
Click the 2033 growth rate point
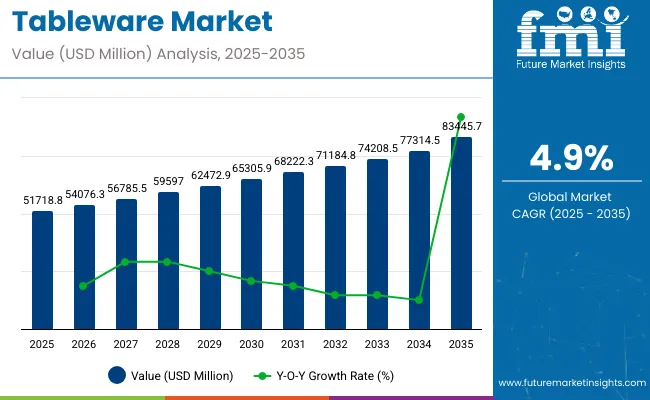(x=377, y=295)
